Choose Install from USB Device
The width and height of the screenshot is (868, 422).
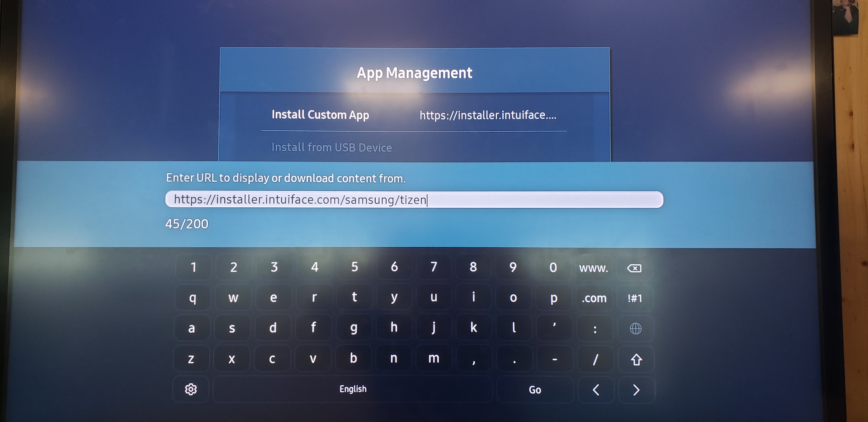[x=332, y=147]
